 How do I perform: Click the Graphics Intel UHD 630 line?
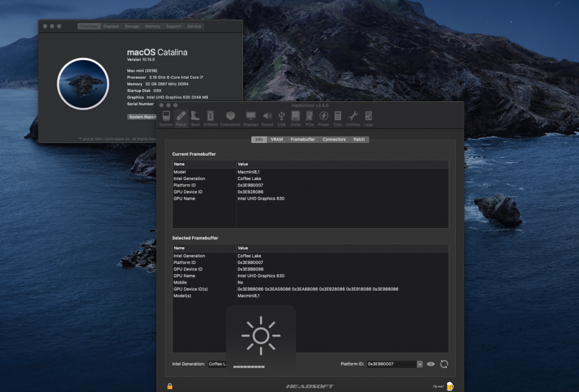point(168,97)
